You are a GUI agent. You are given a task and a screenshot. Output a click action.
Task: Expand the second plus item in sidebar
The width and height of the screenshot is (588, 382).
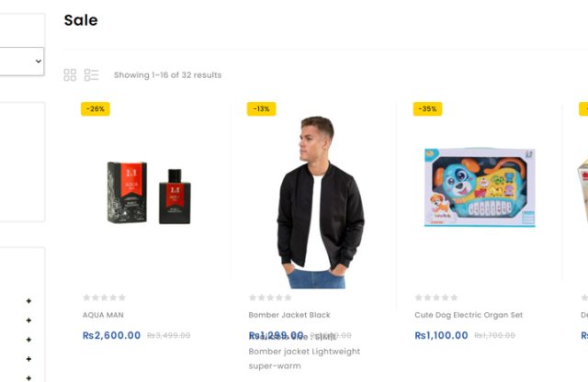(28, 320)
